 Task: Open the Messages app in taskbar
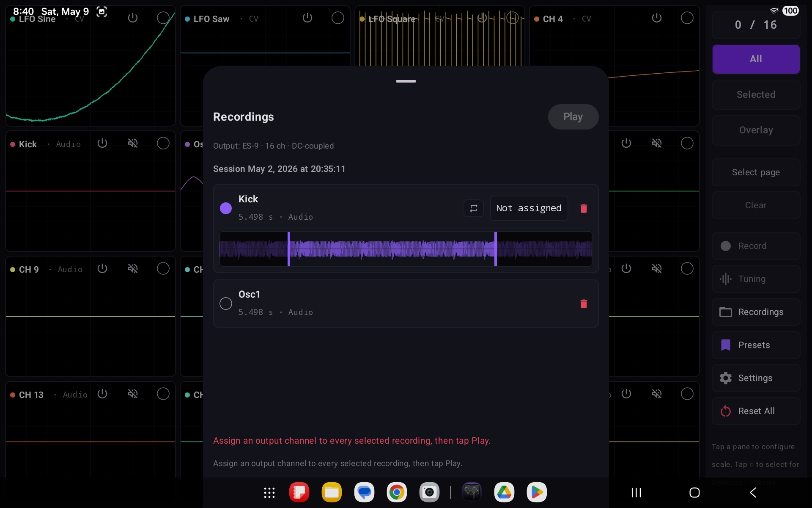[364, 492]
